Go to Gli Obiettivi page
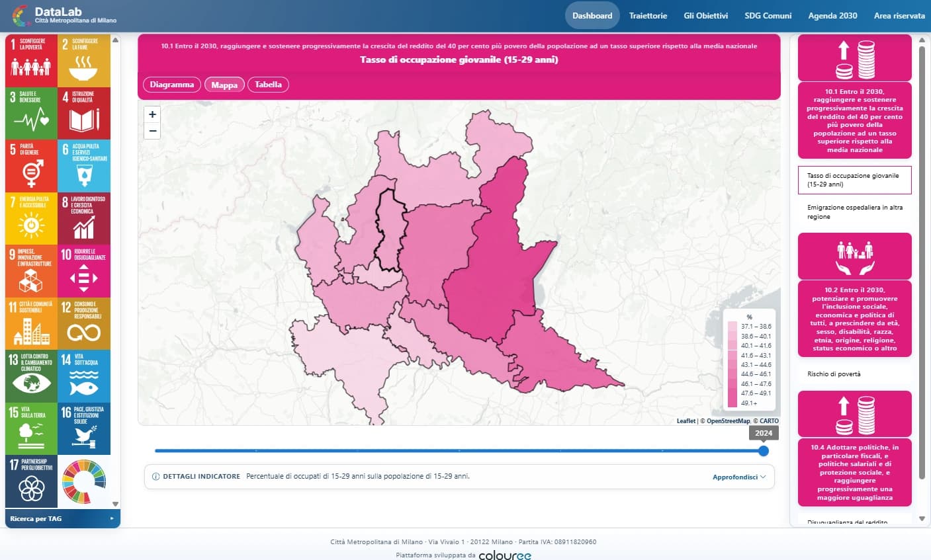This screenshot has height=560, width=931. (705, 15)
